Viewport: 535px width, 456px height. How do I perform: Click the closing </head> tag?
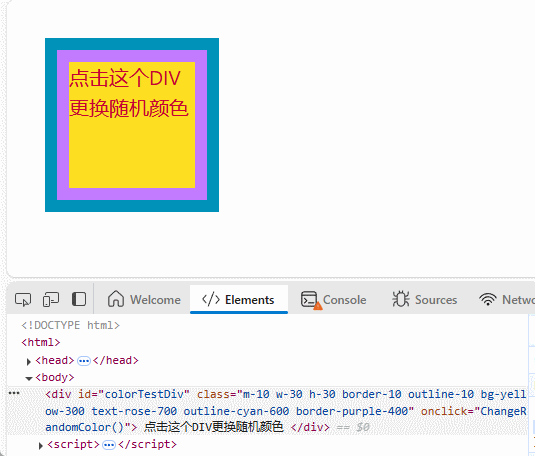tap(116, 360)
